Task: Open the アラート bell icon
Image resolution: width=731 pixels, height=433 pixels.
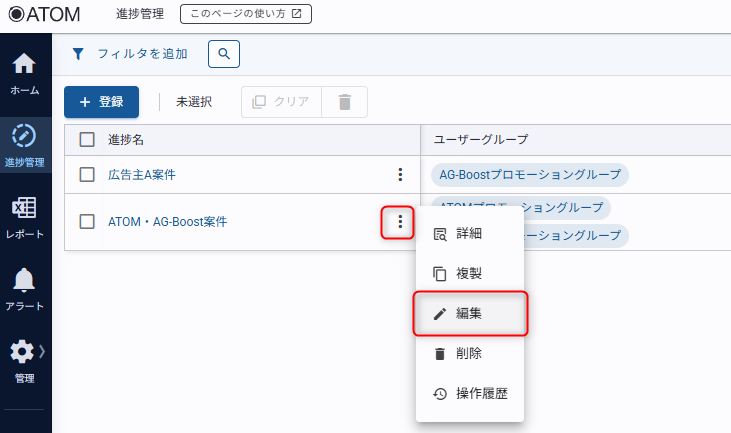Action: tap(25, 287)
